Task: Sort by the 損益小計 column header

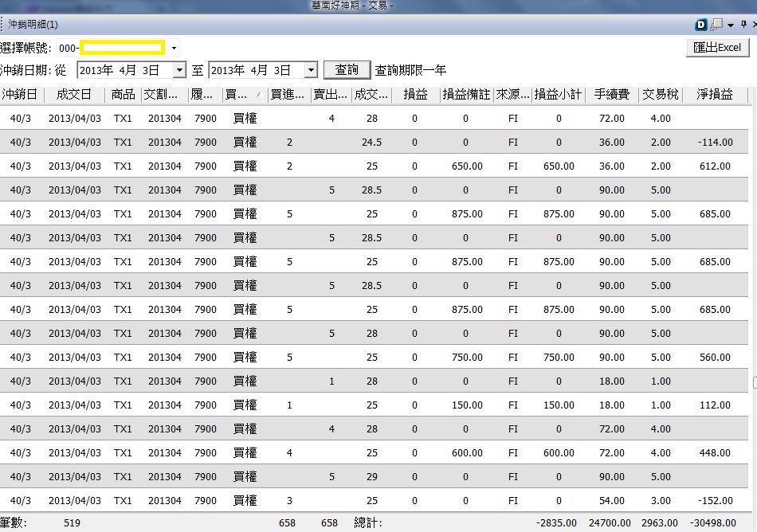Action: (x=559, y=95)
